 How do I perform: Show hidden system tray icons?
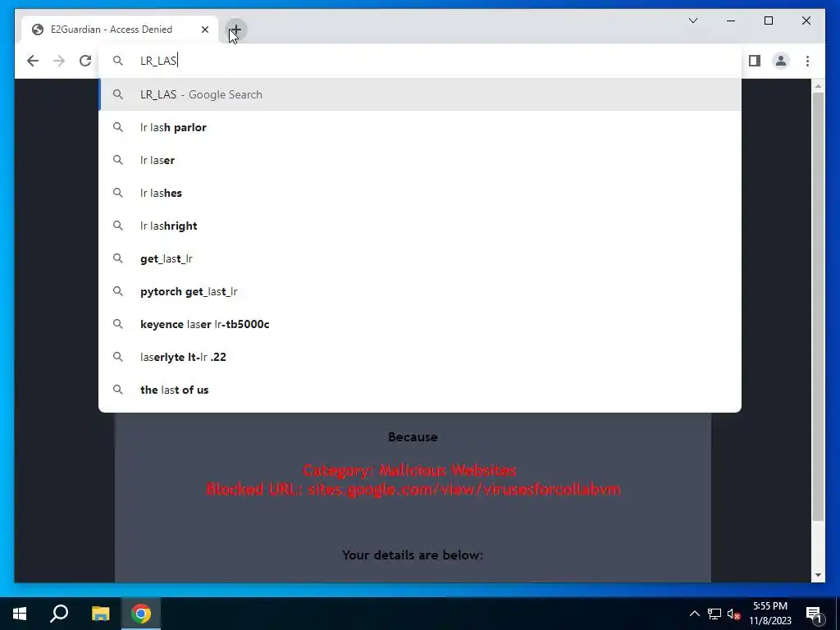tap(694, 614)
